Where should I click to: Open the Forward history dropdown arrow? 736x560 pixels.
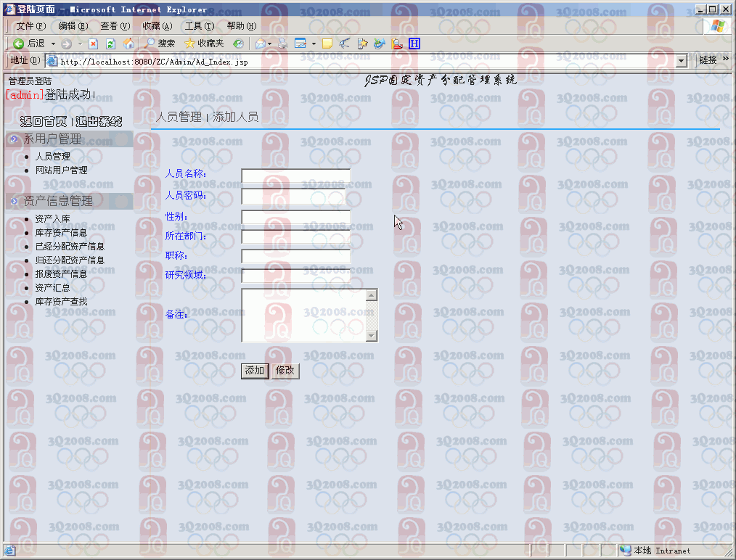[80, 44]
